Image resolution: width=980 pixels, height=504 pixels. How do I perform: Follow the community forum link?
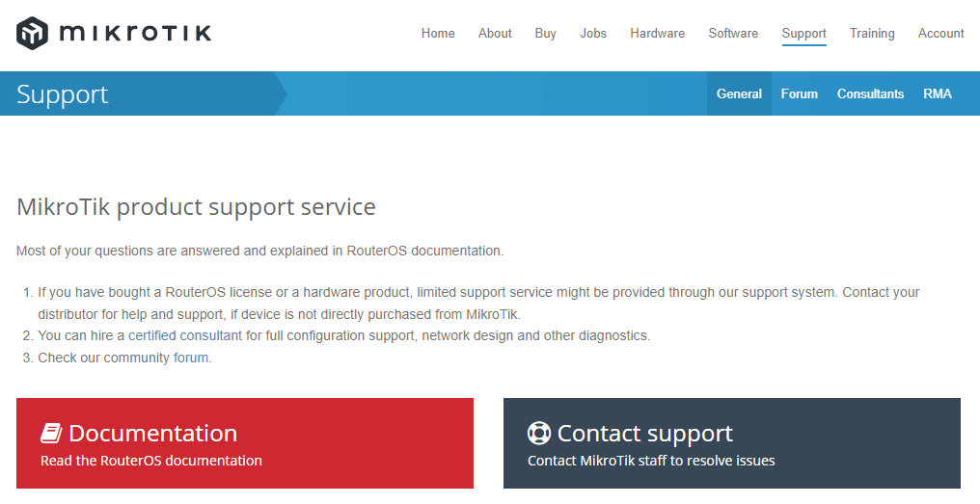[191, 358]
